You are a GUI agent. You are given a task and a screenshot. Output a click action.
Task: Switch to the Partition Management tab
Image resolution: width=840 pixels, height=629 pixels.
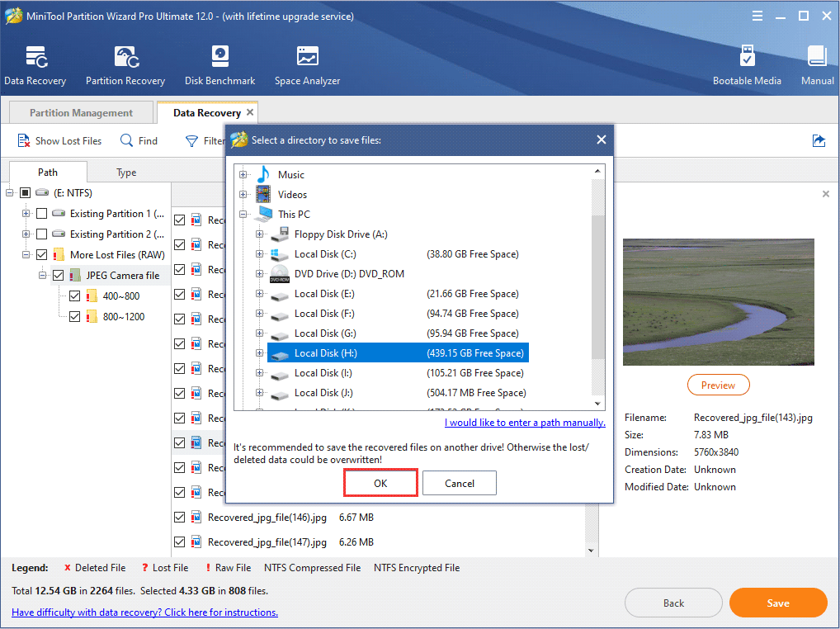click(x=82, y=112)
